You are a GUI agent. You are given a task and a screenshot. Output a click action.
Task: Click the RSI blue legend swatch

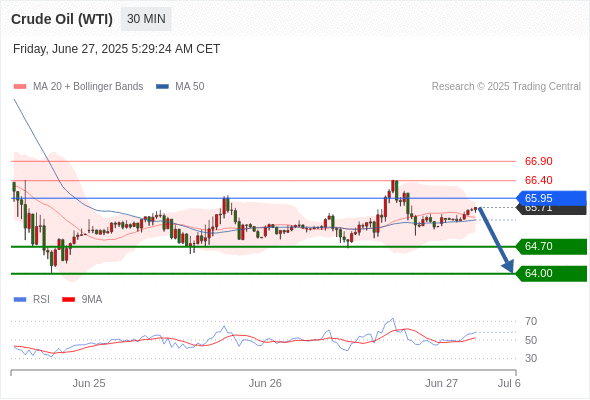click(x=20, y=300)
